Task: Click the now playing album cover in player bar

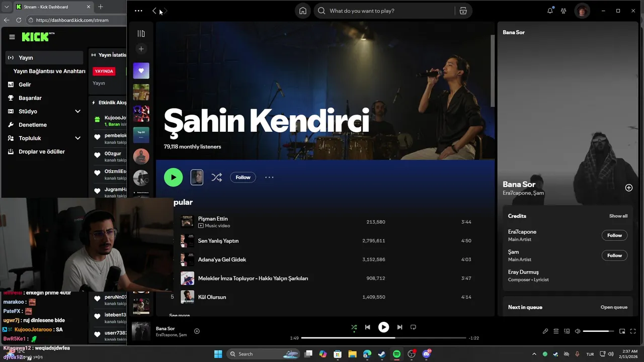Action: click(140, 331)
